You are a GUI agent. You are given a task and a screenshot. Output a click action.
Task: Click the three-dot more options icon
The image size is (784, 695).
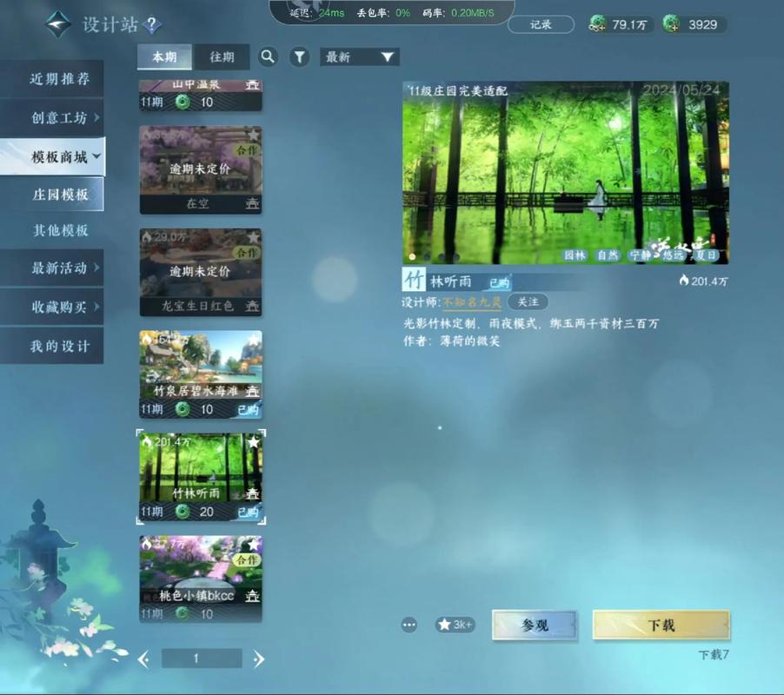[409, 625]
